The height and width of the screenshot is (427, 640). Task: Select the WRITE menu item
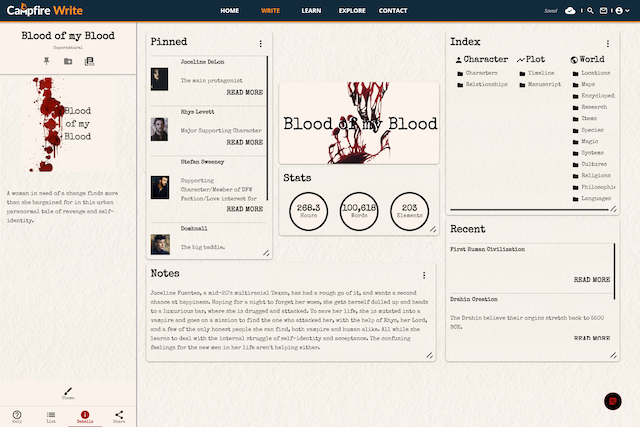pyautogui.click(x=270, y=11)
